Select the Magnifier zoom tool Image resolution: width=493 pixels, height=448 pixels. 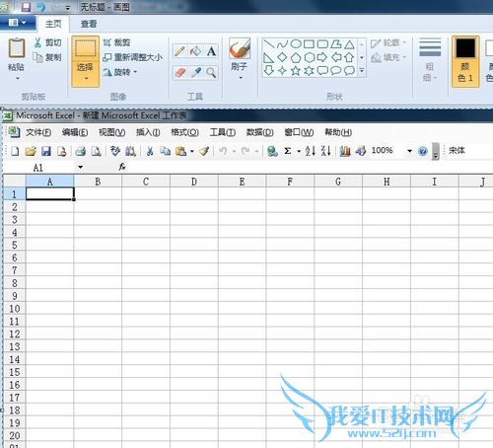click(211, 72)
